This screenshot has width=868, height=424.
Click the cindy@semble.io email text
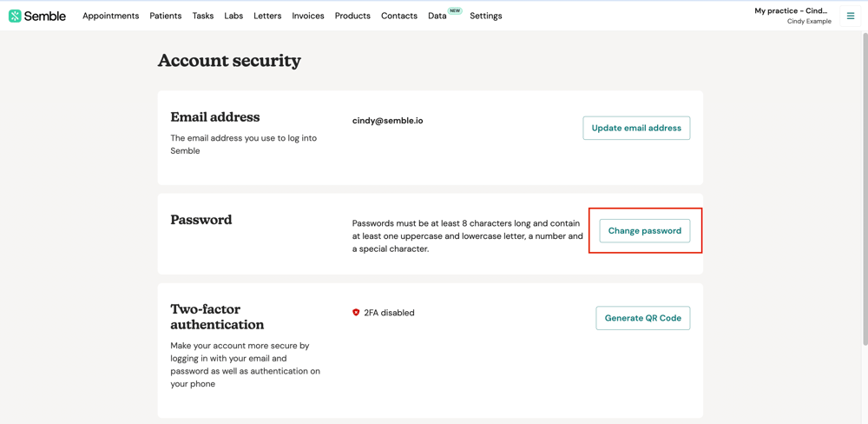click(388, 121)
